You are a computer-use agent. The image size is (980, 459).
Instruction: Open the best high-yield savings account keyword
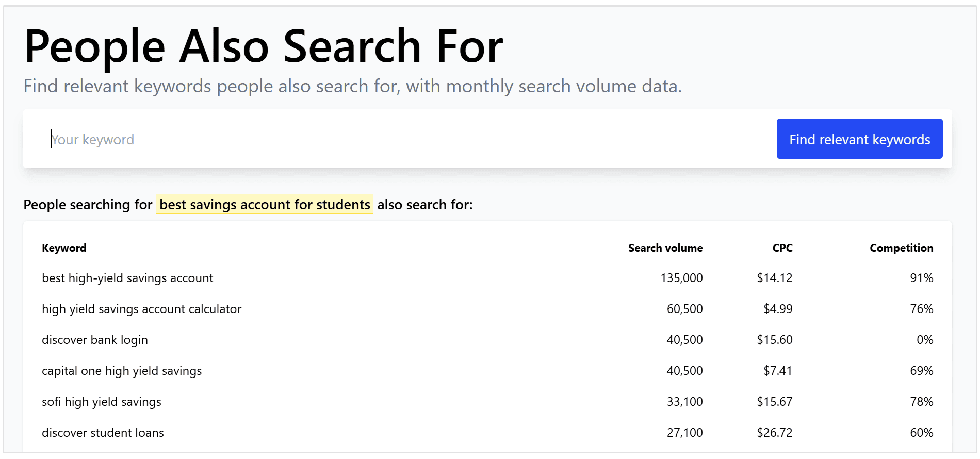(x=127, y=277)
